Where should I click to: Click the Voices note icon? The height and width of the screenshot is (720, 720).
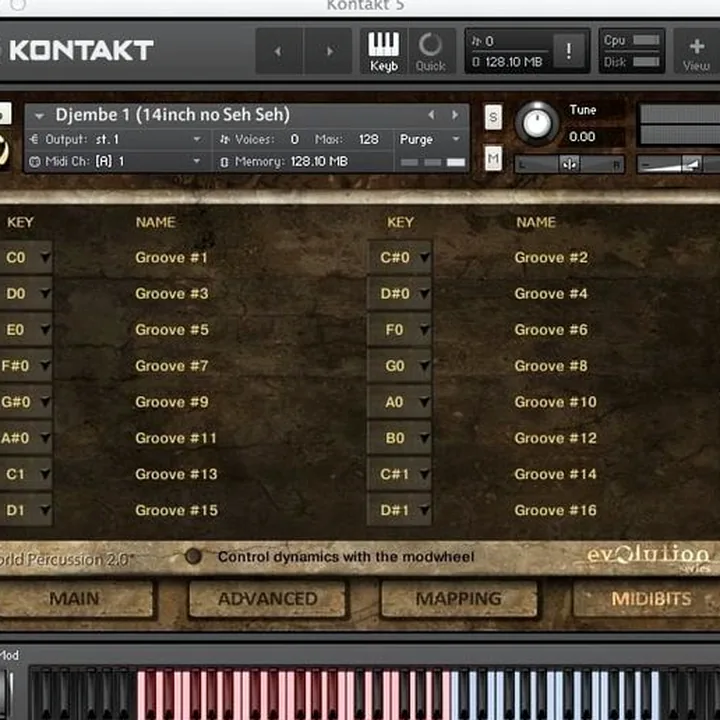[x=225, y=139]
